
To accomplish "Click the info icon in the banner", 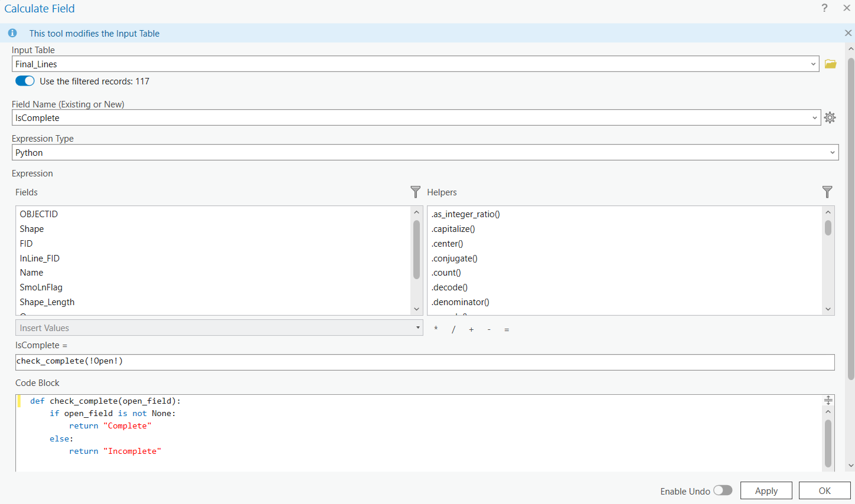I will (x=12, y=33).
